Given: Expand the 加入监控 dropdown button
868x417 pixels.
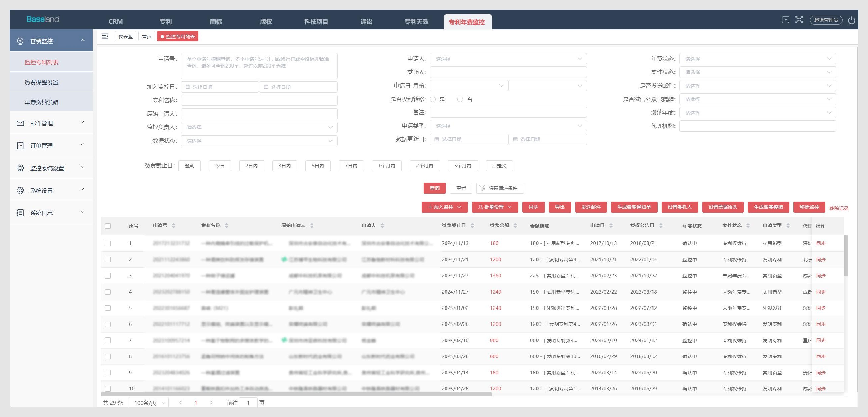Looking at the screenshot, I should pyautogui.click(x=444, y=207).
